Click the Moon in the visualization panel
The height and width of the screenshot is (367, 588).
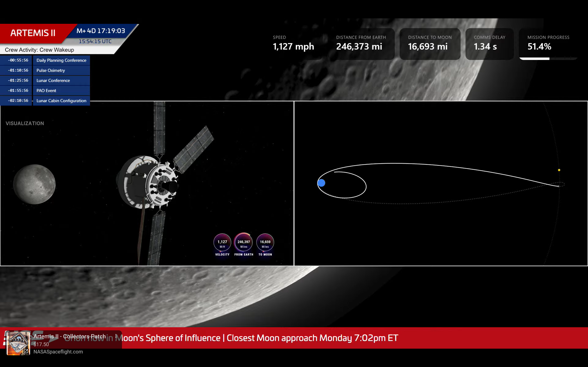point(34,184)
